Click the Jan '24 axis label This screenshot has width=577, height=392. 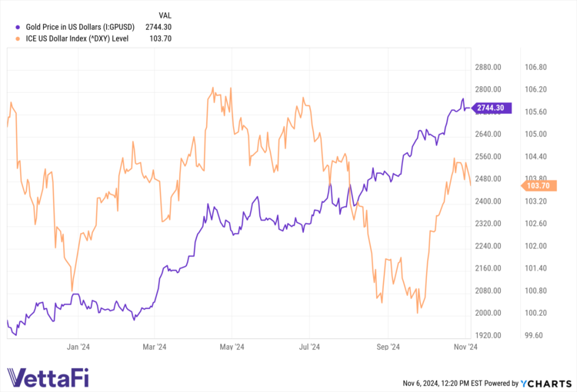pyautogui.click(x=78, y=347)
